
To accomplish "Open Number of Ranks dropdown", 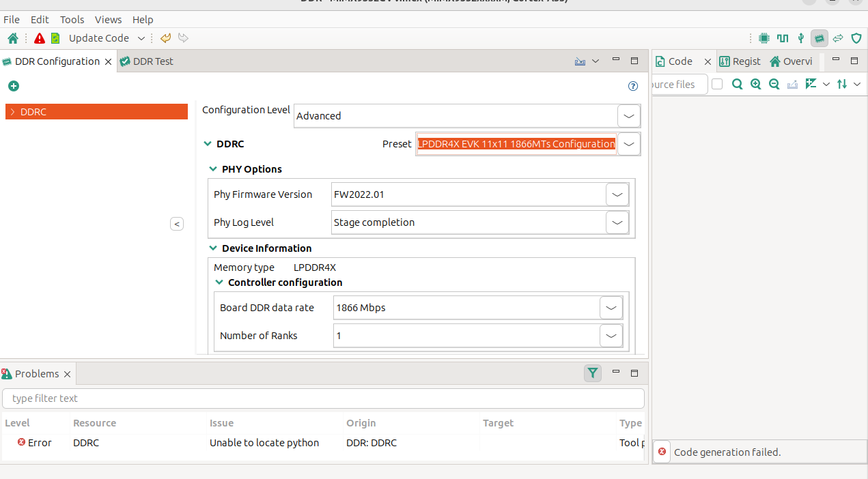I will (x=611, y=336).
